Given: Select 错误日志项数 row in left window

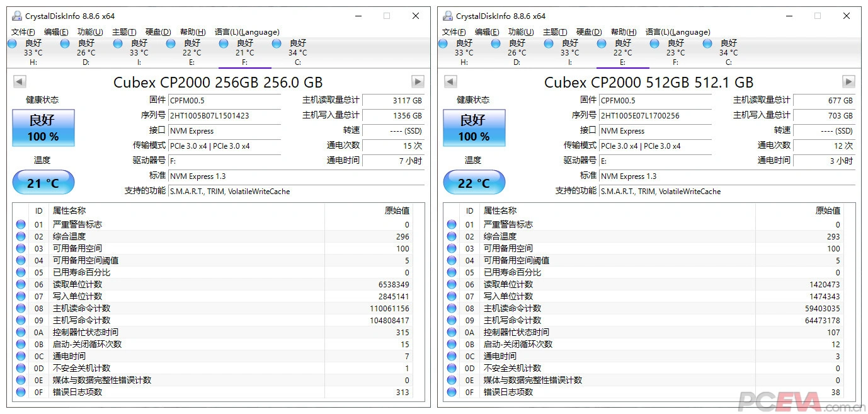Looking at the screenshot, I should coord(213,392).
